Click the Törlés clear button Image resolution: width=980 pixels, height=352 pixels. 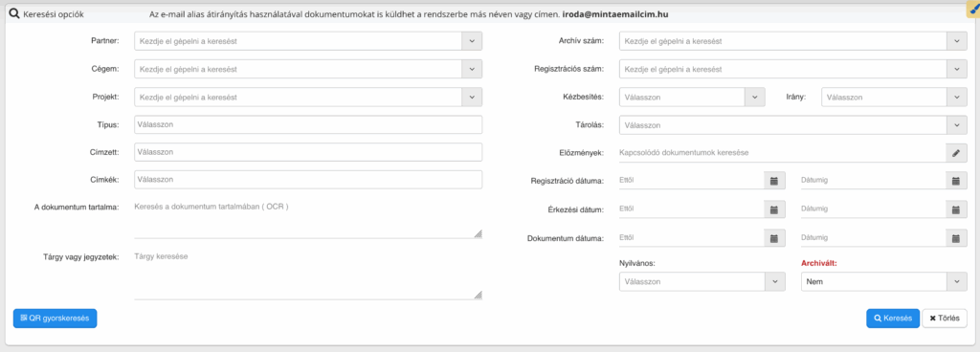(945, 319)
